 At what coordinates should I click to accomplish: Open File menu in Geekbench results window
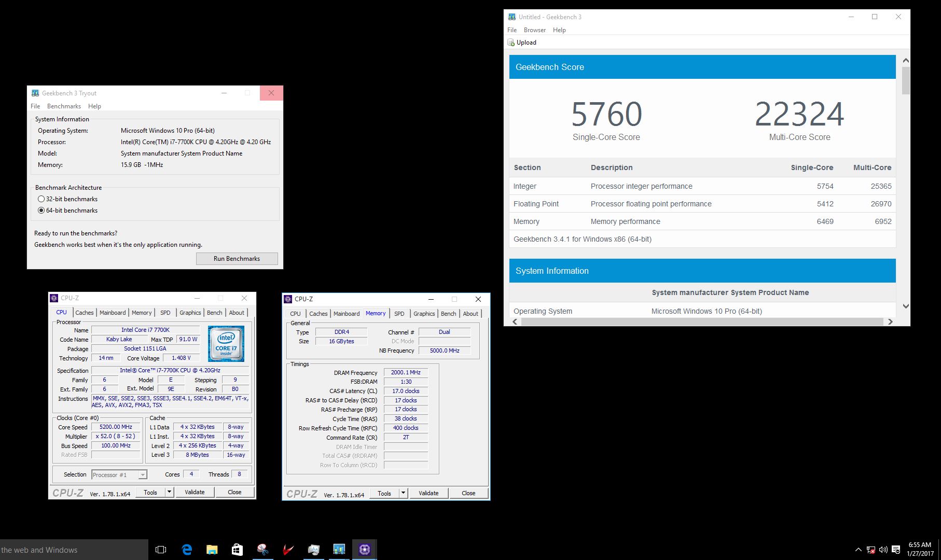coord(512,30)
